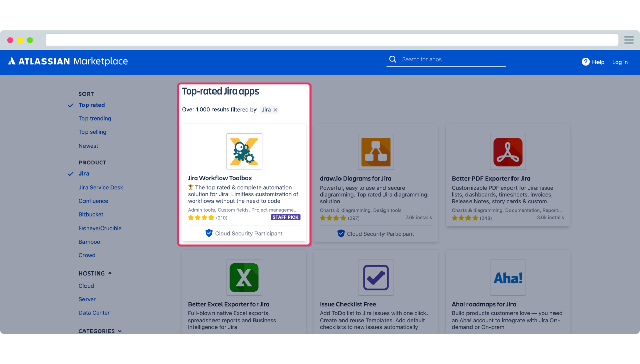640x364 pixels.
Task: Click the STAFF PICK badge
Action: [x=286, y=217]
